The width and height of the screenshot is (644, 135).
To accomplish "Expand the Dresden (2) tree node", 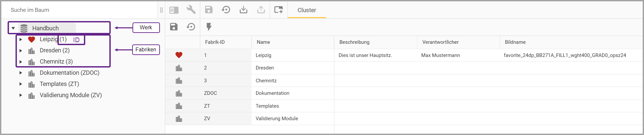I will pos(20,51).
